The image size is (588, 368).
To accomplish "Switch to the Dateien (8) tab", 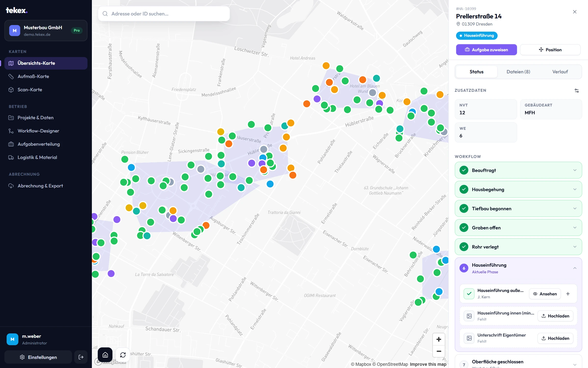I will coord(518,72).
